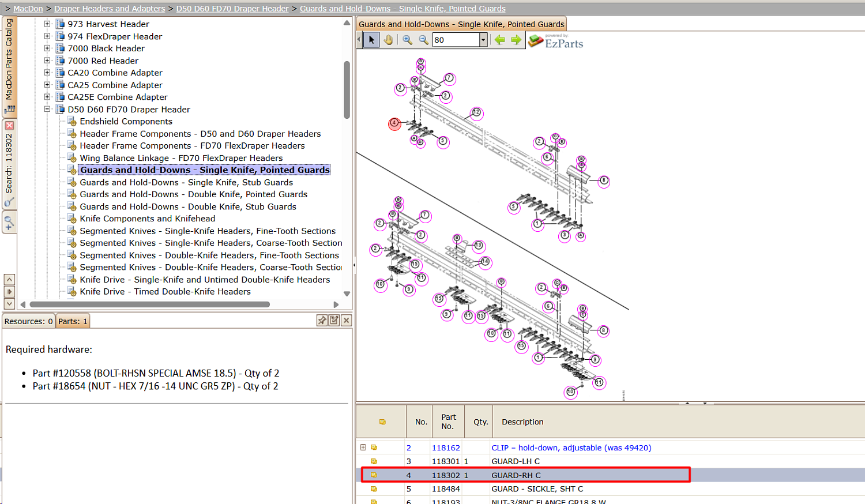Open the CLIP – hold-down, adjustable link
Screen dimensions: 865x504
coord(571,447)
